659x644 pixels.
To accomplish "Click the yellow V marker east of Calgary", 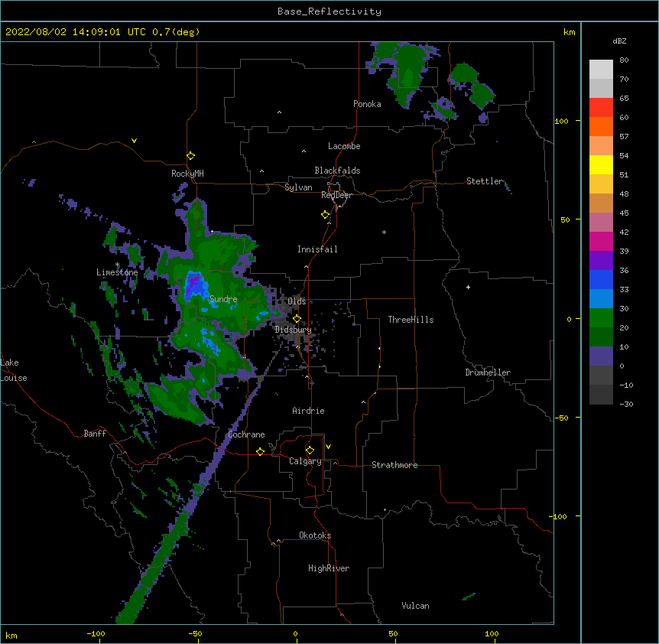I will tap(328, 447).
